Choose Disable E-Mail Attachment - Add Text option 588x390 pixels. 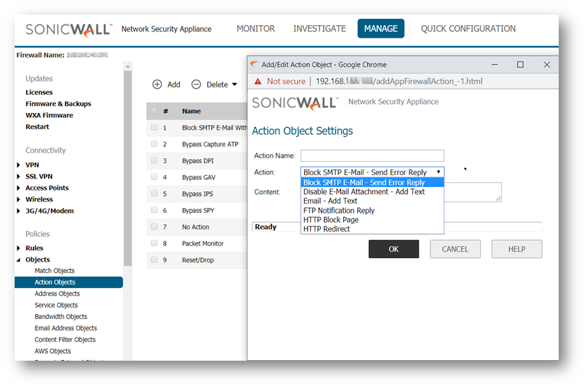point(372,192)
